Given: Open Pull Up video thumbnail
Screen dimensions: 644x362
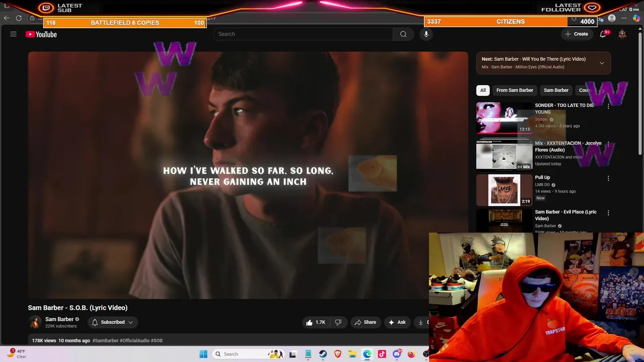Looking at the screenshot, I should pos(504,190).
